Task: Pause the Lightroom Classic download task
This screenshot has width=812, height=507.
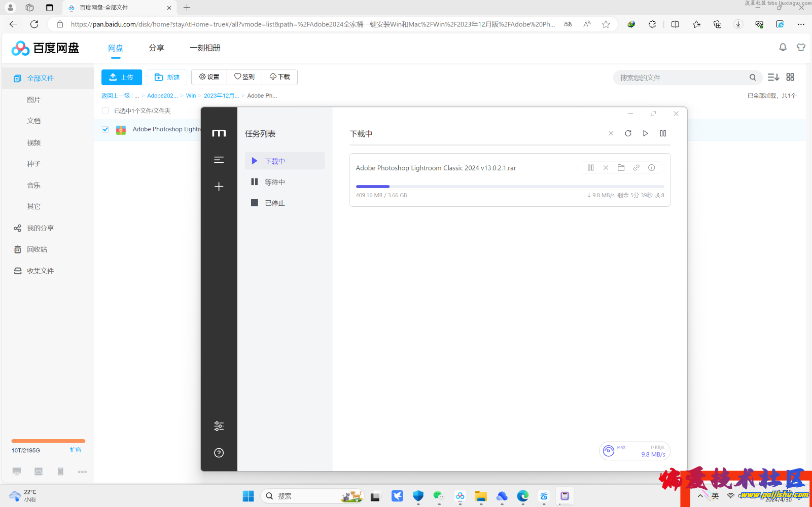Action: pyautogui.click(x=590, y=168)
